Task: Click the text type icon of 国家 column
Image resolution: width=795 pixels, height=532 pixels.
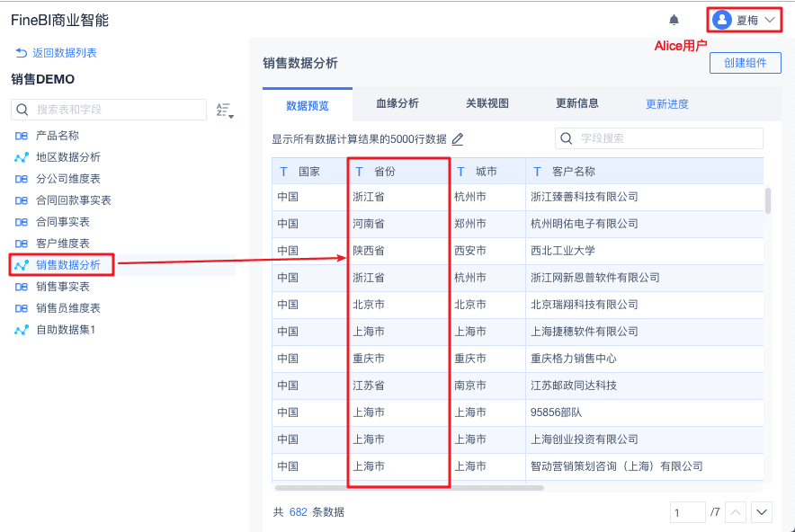Action: click(284, 172)
